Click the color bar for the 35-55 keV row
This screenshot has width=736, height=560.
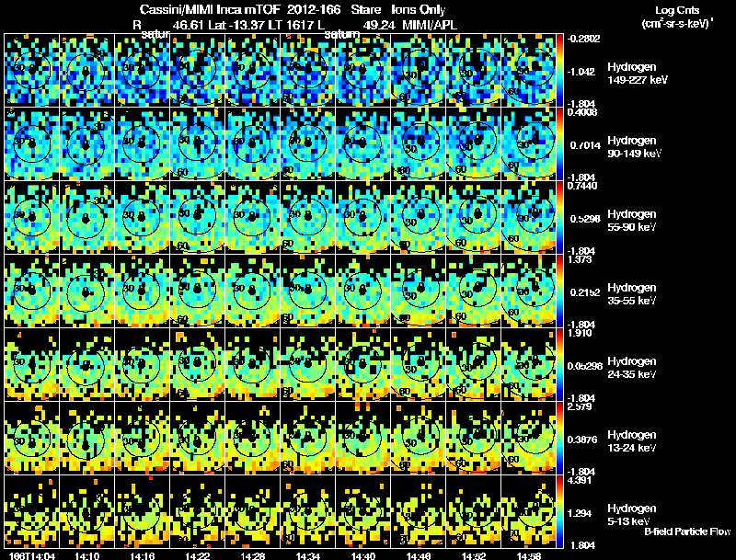tap(559, 291)
